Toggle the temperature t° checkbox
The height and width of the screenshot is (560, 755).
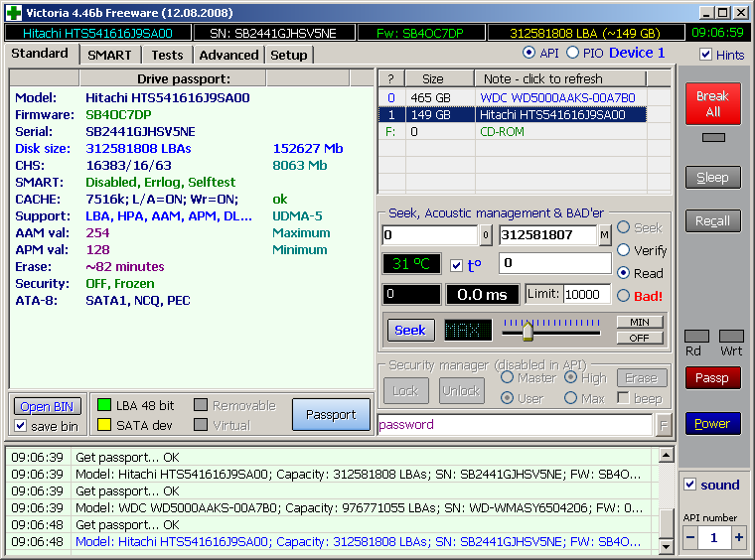coord(456,265)
